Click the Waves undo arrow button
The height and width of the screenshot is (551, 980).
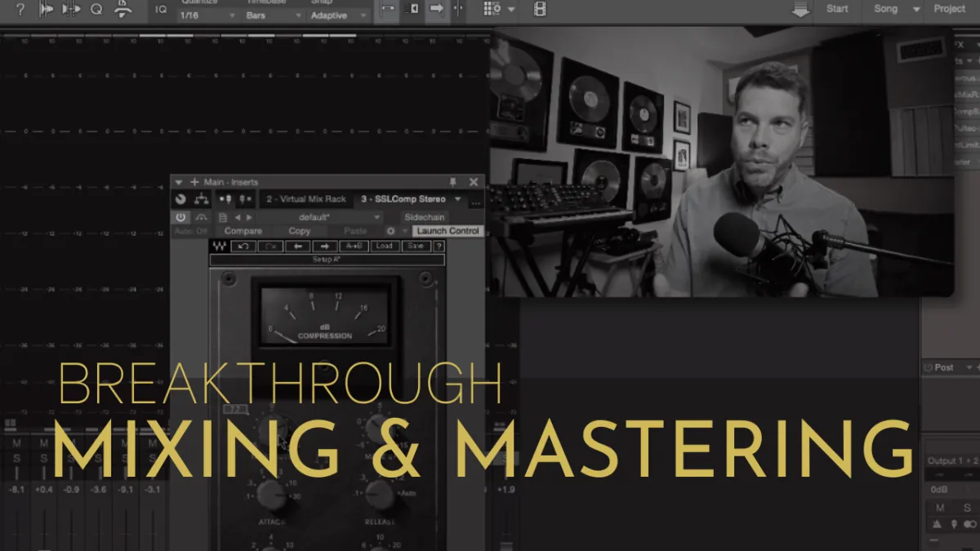coord(243,247)
